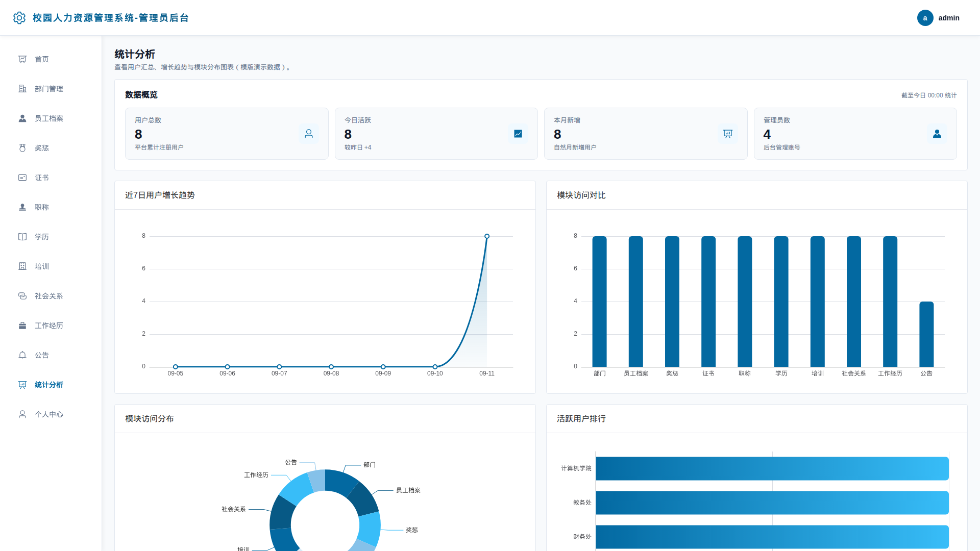Click the 教务处 ranking bar
The width and height of the screenshot is (980, 551).
[772, 503]
